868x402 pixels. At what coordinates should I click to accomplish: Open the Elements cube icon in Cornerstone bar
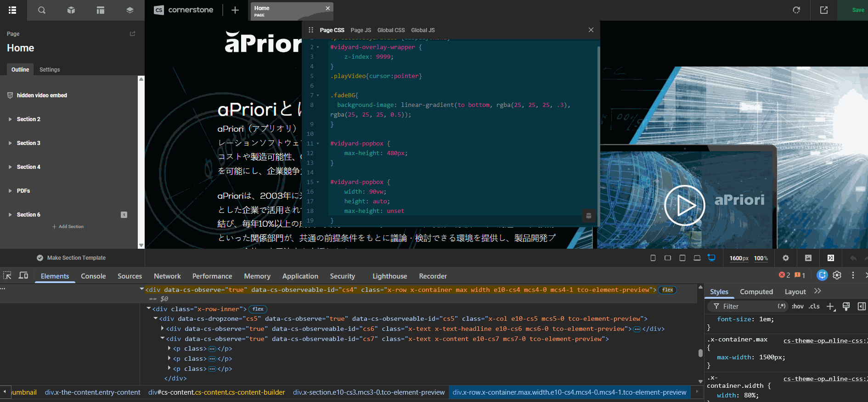(x=71, y=10)
